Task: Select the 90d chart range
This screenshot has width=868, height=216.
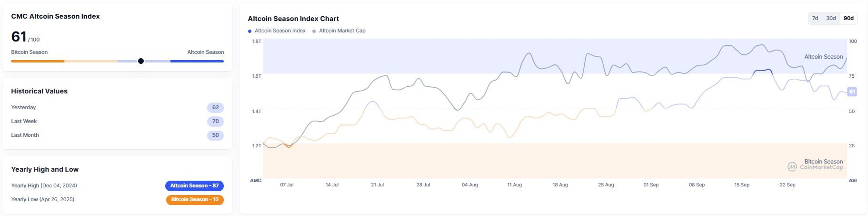Action: [x=848, y=18]
